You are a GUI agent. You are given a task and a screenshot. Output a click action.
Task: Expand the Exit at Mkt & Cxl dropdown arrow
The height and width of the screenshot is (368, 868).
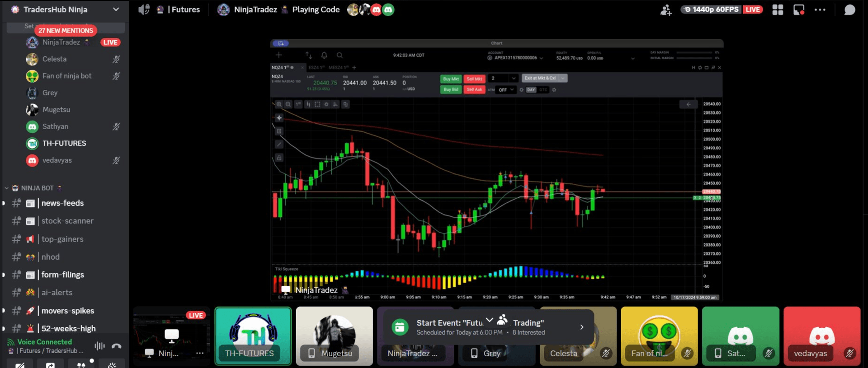(563, 78)
